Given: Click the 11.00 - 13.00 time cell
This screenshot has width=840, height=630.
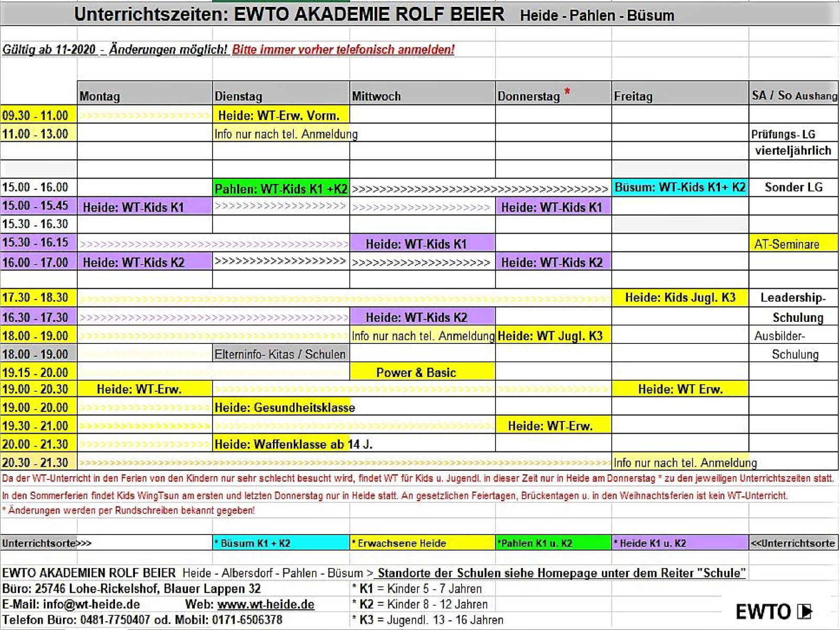Looking at the screenshot, I should (x=39, y=133).
